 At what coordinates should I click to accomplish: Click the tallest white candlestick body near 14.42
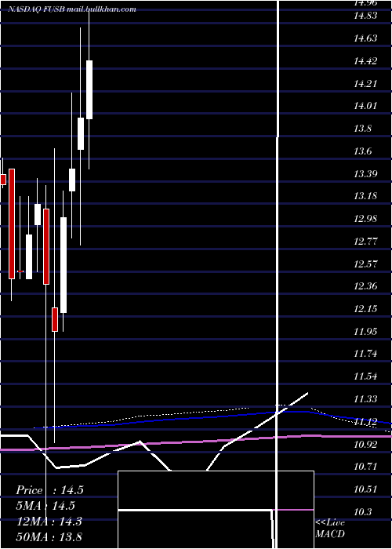tap(89, 89)
